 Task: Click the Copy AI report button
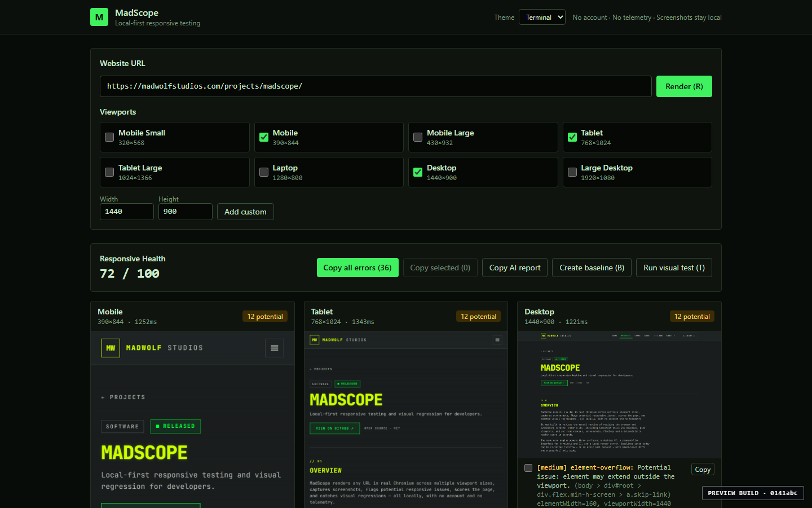[515, 268]
